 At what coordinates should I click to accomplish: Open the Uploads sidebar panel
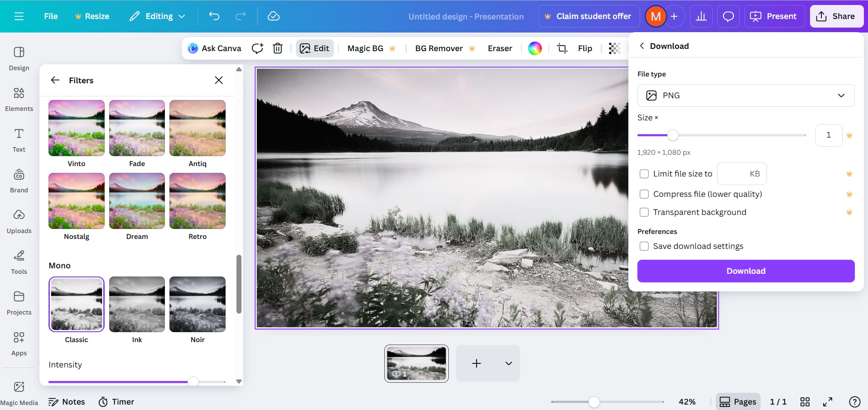[x=19, y=221]
